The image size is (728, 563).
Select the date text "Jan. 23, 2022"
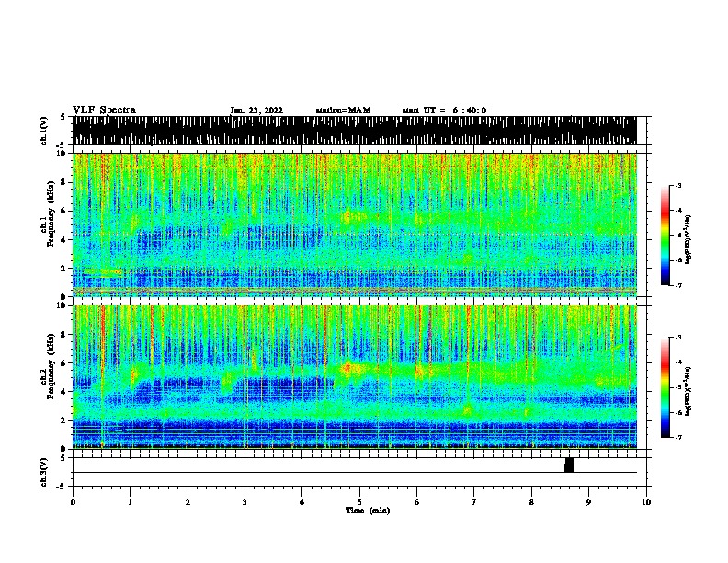[256, 110]
